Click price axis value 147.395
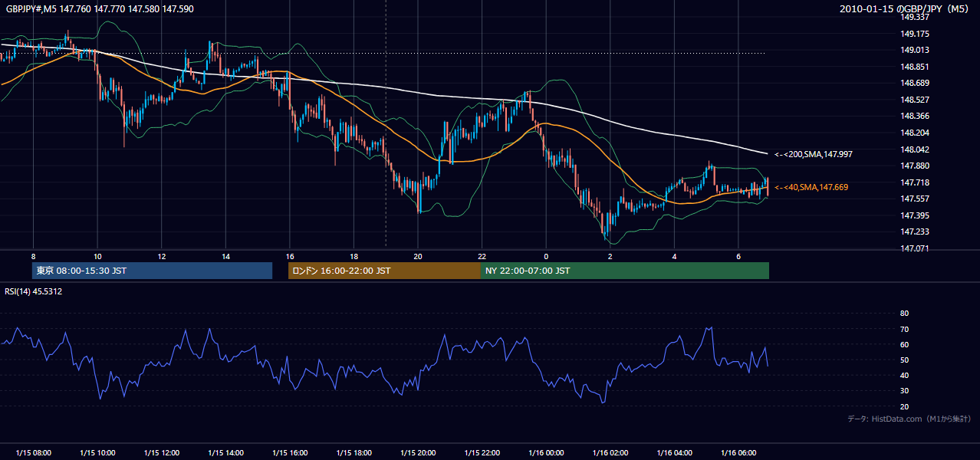 [x=915, y=215]
